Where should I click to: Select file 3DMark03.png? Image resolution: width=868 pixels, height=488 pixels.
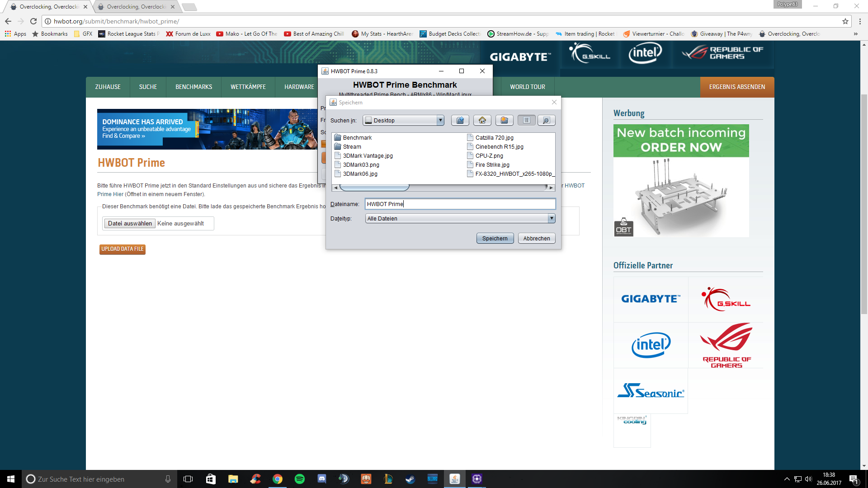[357, 164]
